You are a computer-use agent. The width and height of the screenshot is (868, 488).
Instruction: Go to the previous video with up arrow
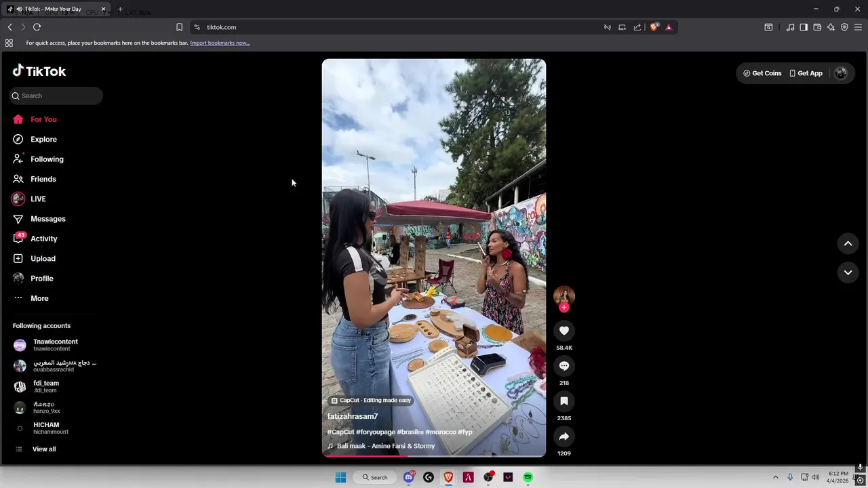coord(848,243)
